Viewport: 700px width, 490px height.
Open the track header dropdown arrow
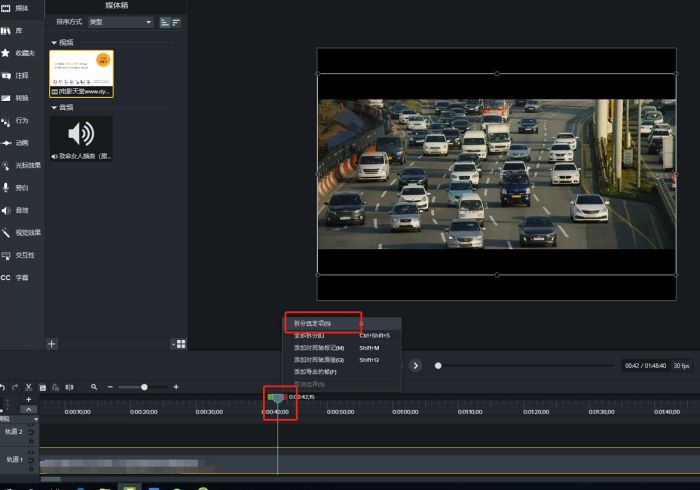[36, 419]
